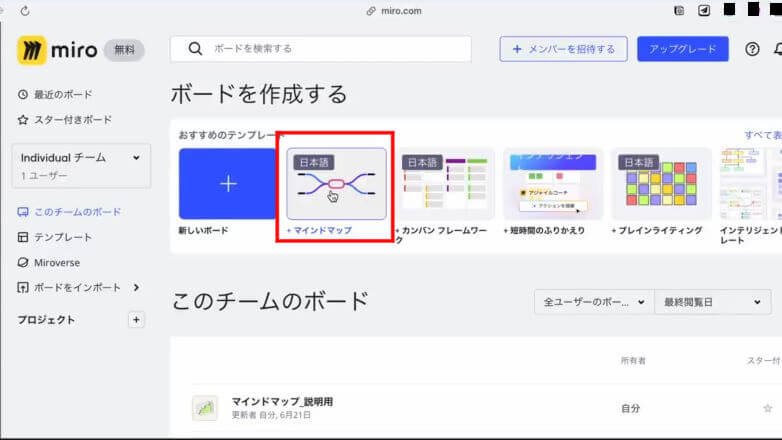Choose the 短時間のふりかえり template thumbnail

553,184
